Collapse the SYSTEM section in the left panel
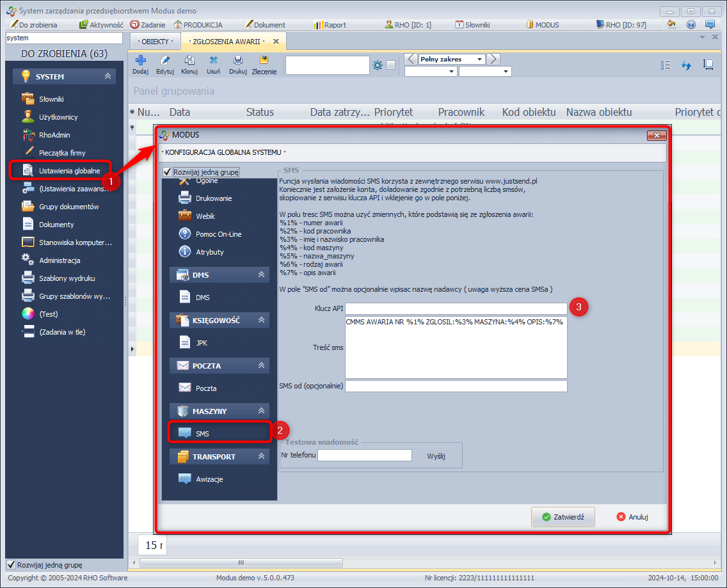The image size is (727, 588). [x=108, y=77]
